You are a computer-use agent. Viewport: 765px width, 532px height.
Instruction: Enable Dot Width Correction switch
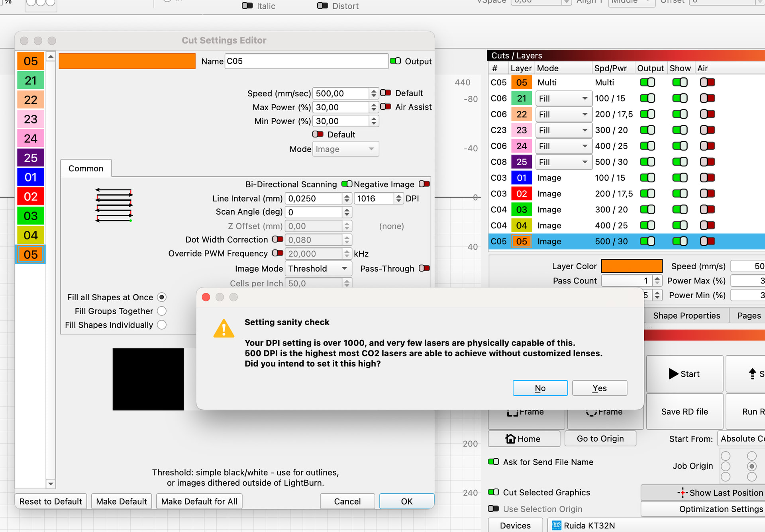click(x=278, y=239)
